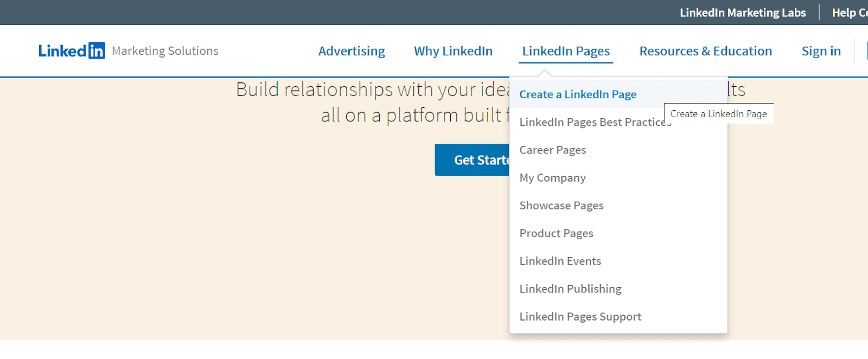Screen dimensions: 868x359
Task: Open LinkedIn Events
Action: click(560, 260)
